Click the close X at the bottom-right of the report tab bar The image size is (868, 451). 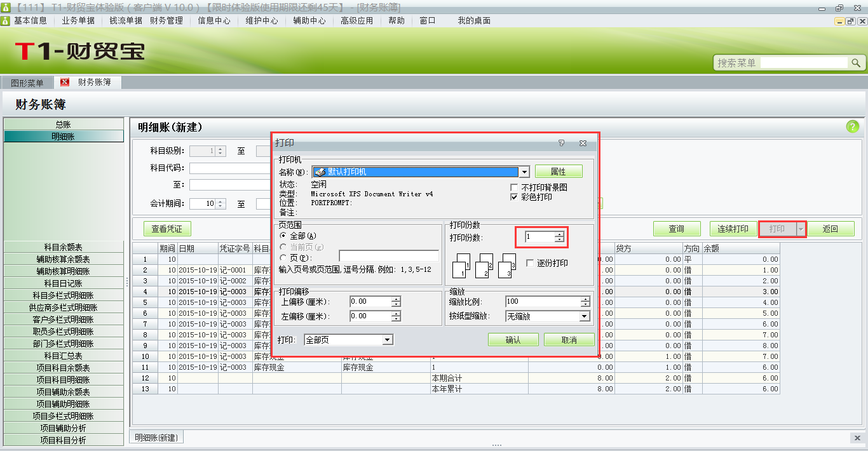click(857, 438)
